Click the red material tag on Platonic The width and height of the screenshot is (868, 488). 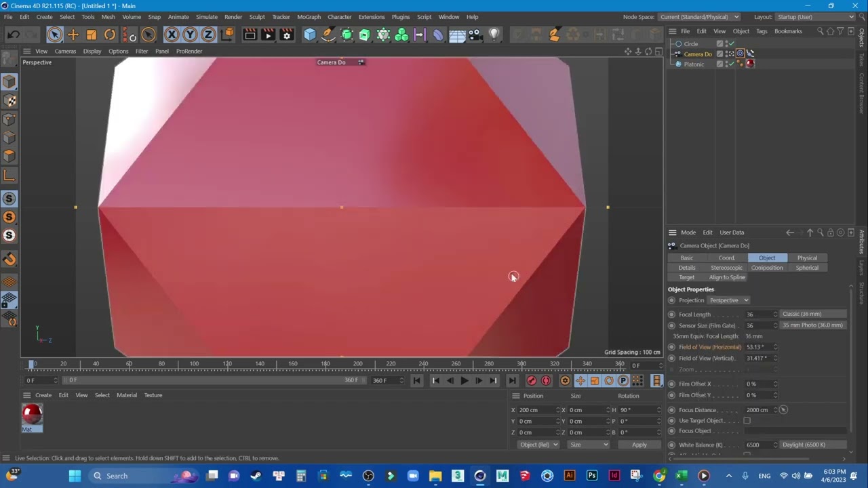point(750,64)
